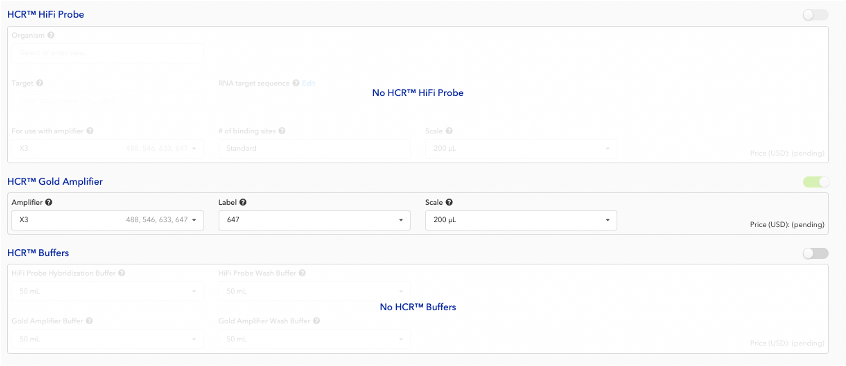Open Gold Amplifier Wash Buffer 50 mL dropdown
This screenshot has height=366, width=846.
(315, 339)
